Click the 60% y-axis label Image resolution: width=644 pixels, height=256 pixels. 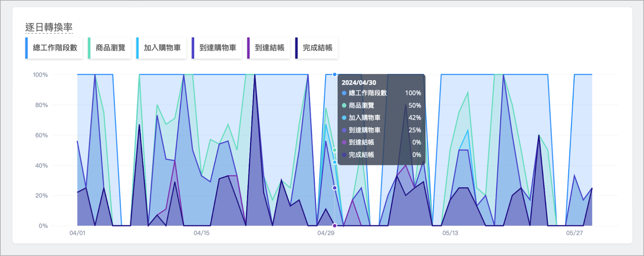tap(41, 135)
